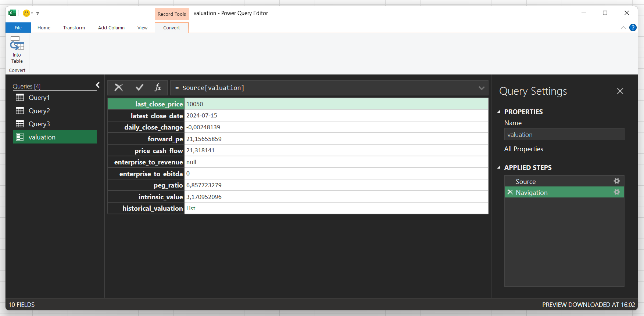Image resolution: width=644 pixels, height=316 pixels.
Task: Select the valuation query
Action: click(x=55, y=137)
